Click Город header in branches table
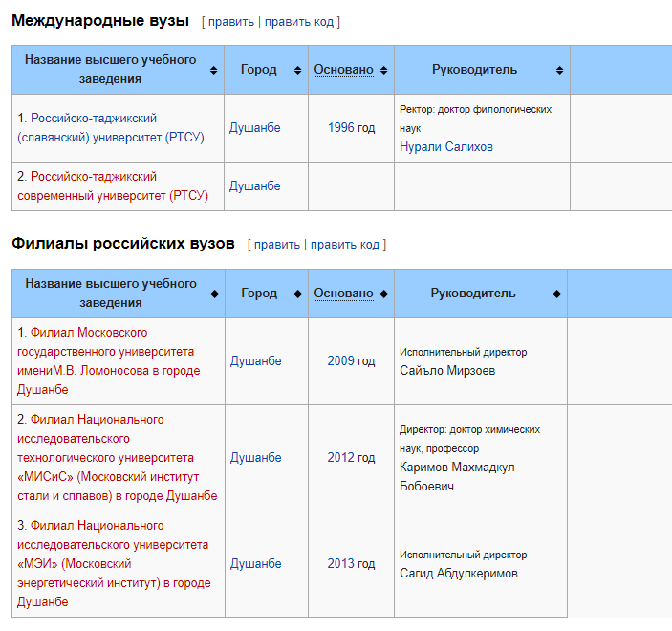This screenshot has height=631, width=672. [x=259, y=294]
